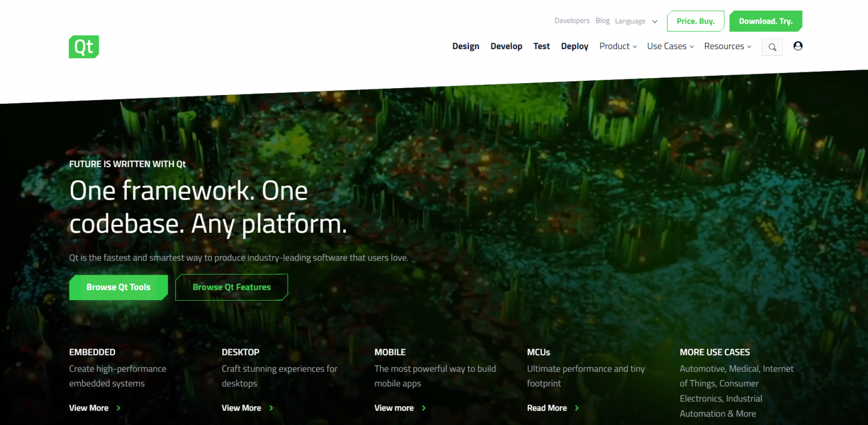Viewport: 868px width, 425px height.
Task: Open the Language selection dropdown
Action: point(636,21)
